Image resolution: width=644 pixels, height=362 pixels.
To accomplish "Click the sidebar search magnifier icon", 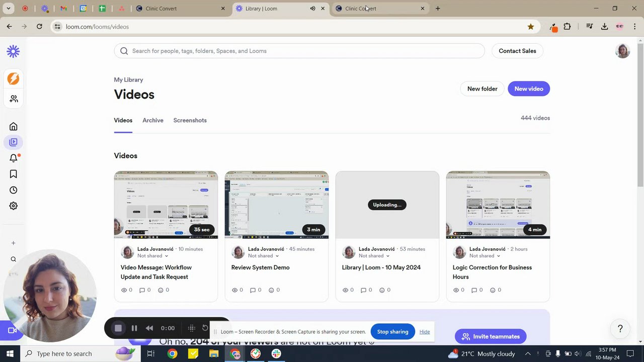I will [x=14, y=259].
